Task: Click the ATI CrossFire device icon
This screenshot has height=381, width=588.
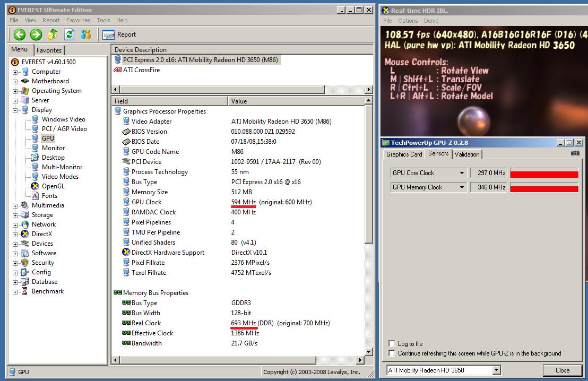Action: click(118, 70)
